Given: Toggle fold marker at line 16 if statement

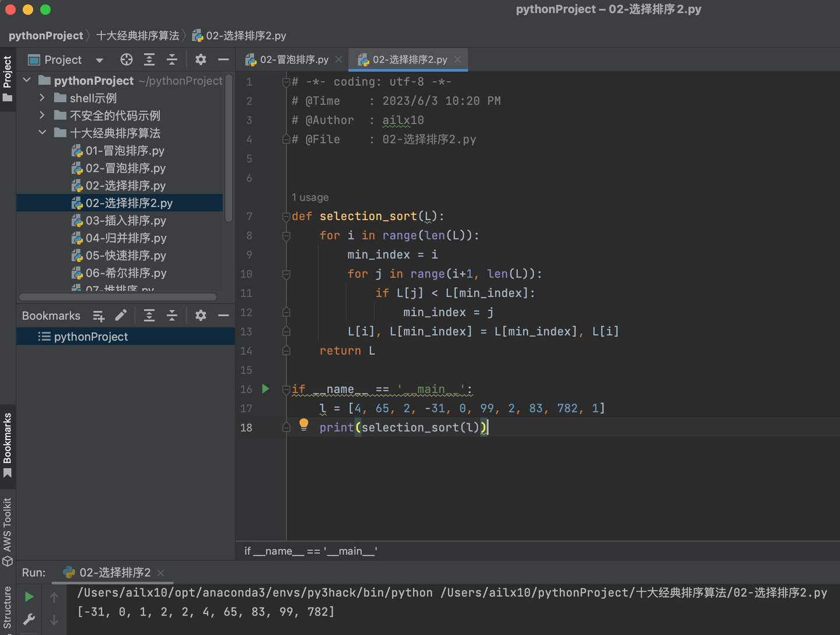Looking at the screenshot, I should coord(286,389).
